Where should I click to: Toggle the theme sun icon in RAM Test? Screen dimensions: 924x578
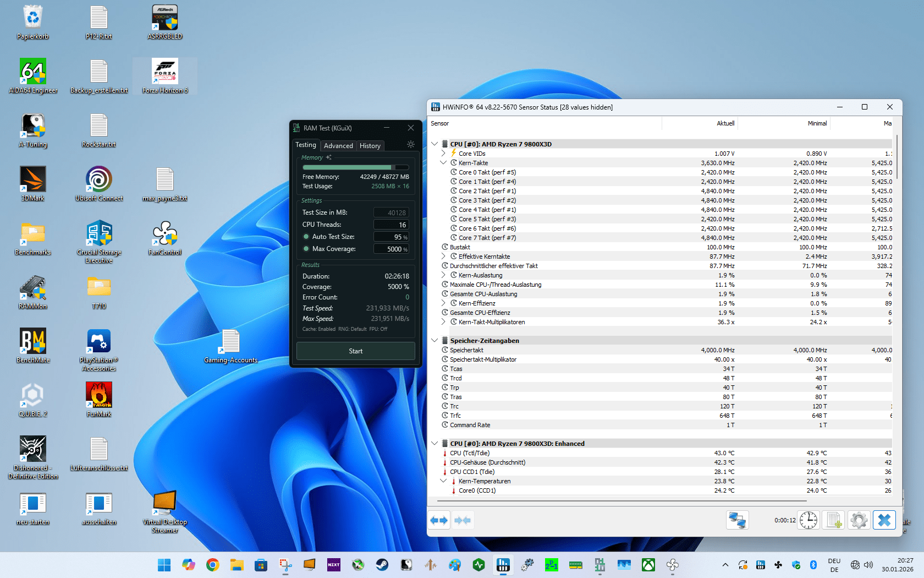pyautogui.click(x=410, y=144)
